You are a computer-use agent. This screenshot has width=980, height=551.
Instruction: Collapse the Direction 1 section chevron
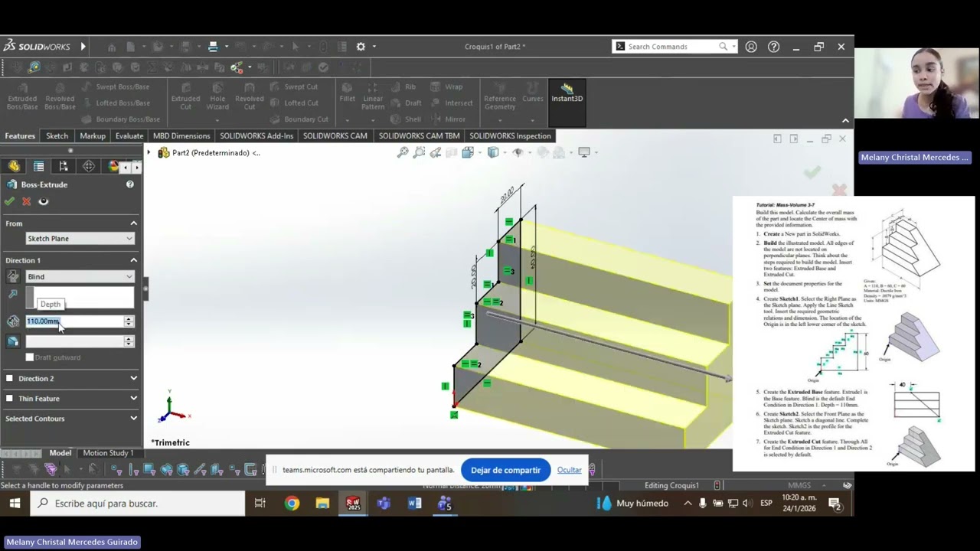[x=133, y=260]
